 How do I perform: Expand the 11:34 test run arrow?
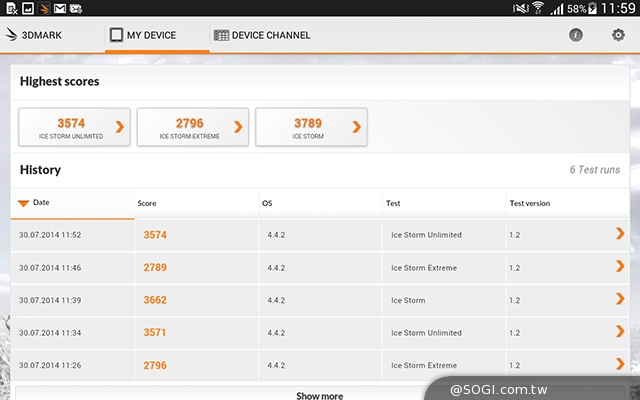pyautogui.click(x=620, y=332)
